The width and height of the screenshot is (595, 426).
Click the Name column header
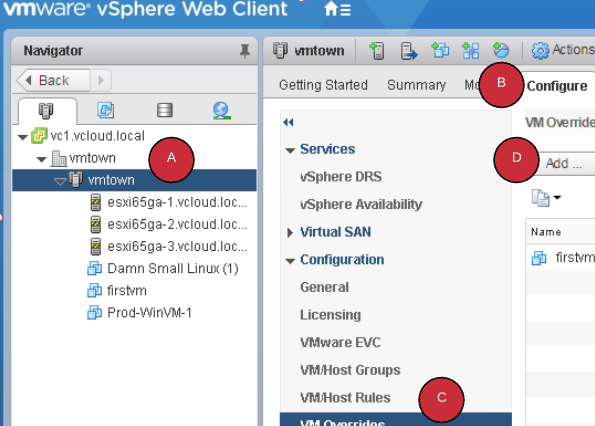tap(546, 232)
